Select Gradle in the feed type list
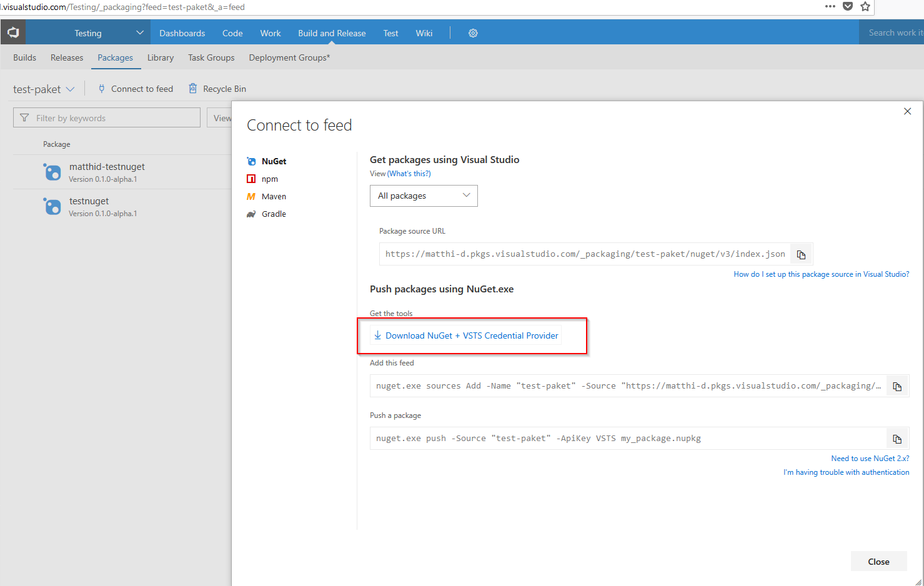The height and width of the screenshot is (586, 924). pos(274,214)
